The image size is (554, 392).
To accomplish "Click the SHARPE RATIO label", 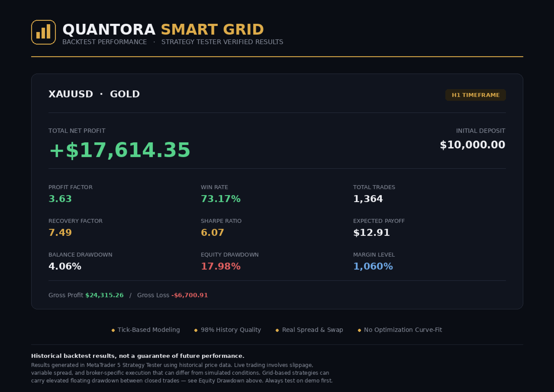I will (x=221, y=221).
